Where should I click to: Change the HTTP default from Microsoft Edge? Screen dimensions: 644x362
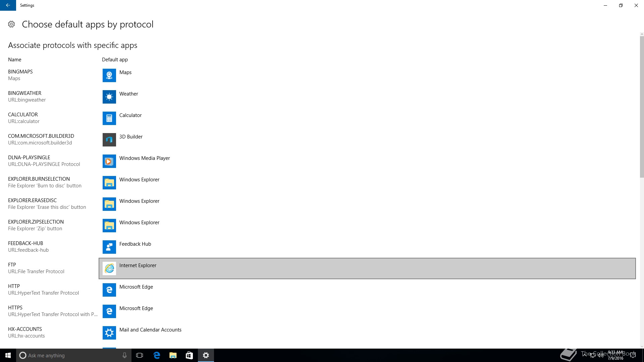coord(136,287)
